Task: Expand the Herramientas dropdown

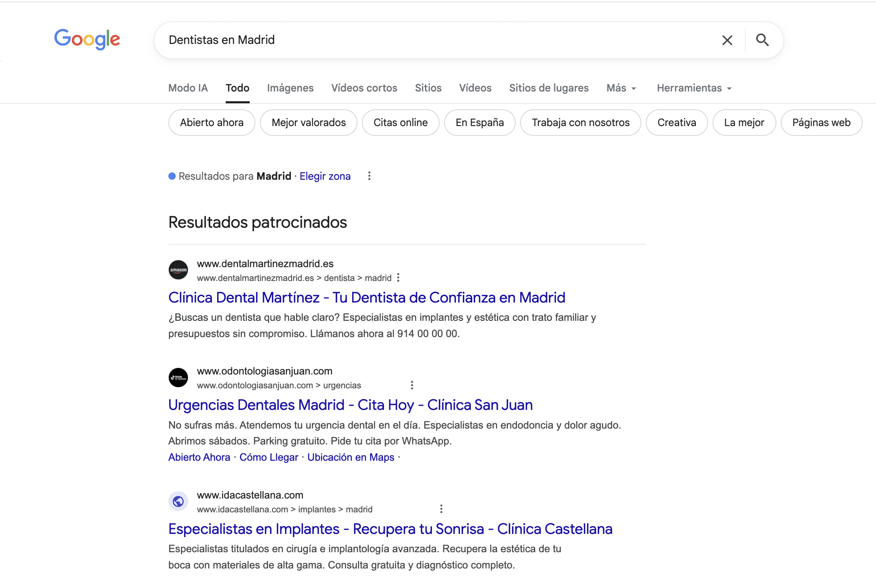Action: pos(694,88)
